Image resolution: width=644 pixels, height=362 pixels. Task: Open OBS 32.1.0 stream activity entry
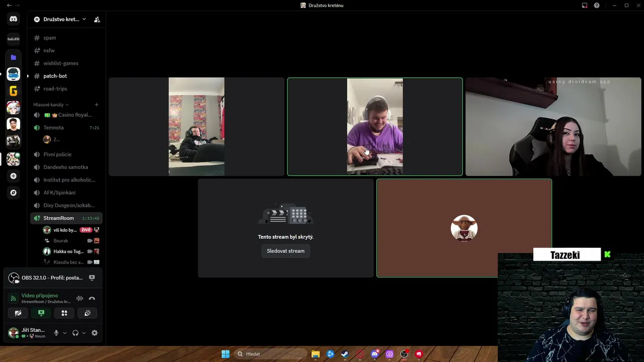coord(46,278)
